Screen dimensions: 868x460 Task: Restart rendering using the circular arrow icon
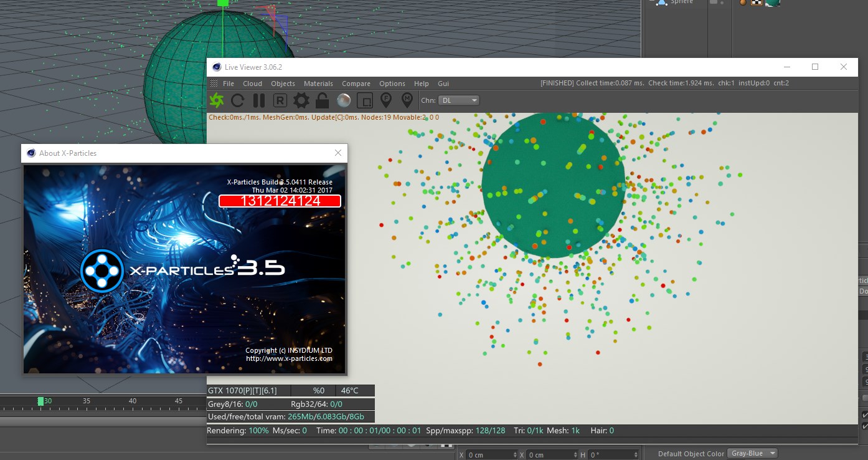pyautogui.click(x=237, y=100)
